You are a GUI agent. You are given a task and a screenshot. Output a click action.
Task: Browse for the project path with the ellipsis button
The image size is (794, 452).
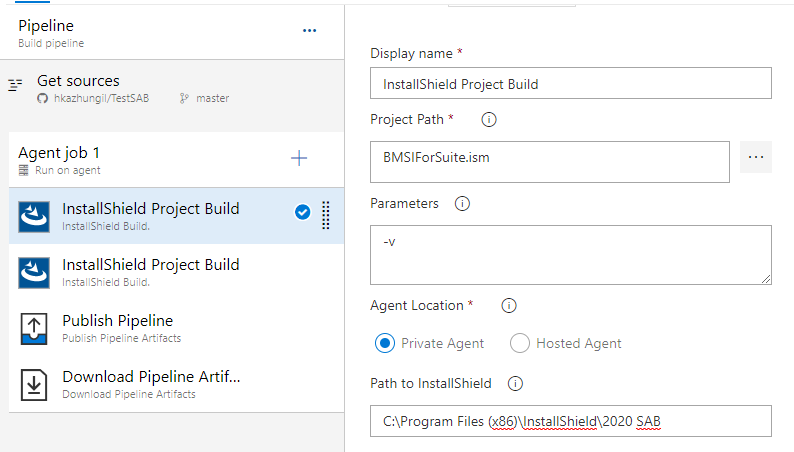click(756, 157)
